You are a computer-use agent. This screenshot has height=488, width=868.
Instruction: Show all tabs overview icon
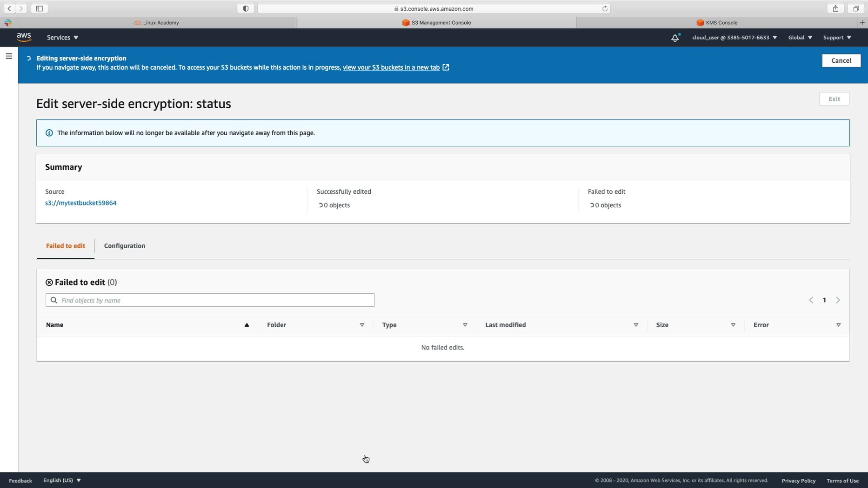pyautogui.click(x=856, y=8)
